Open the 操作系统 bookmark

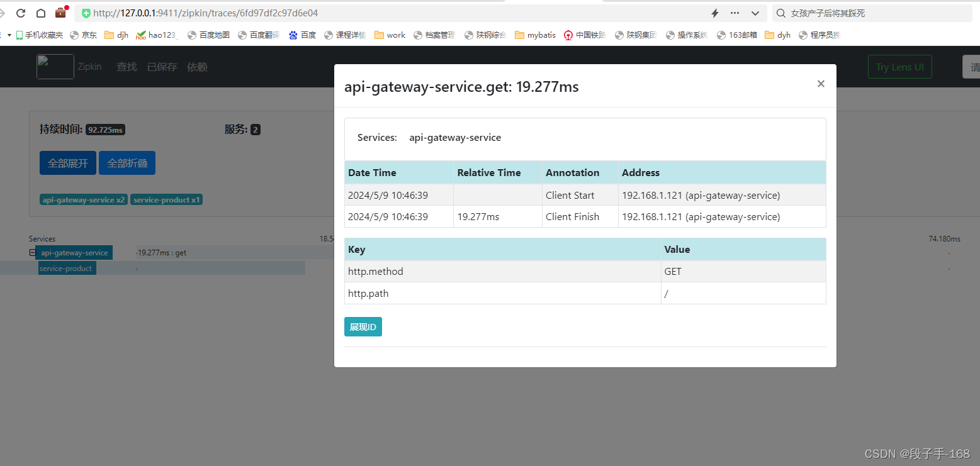[687, 35]
